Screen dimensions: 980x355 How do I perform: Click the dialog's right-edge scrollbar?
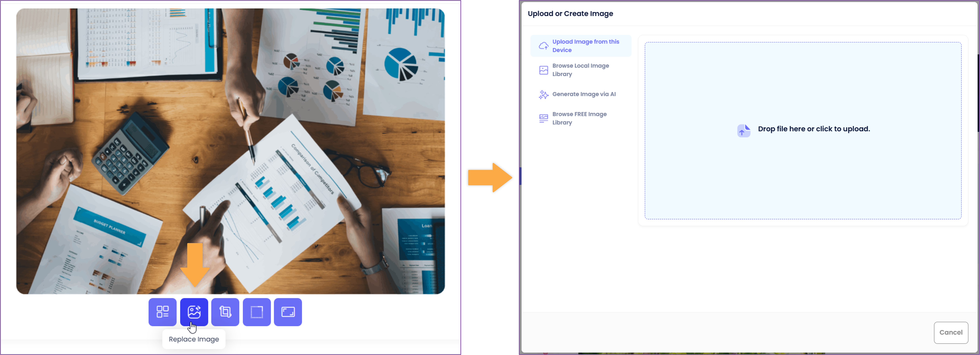[978, 93]
